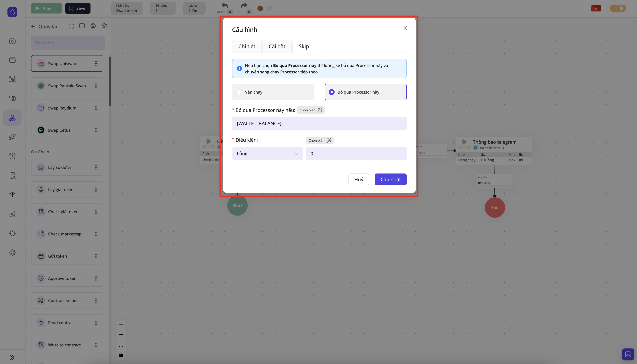This screenshot has height=364, width=637.
Task: Open the terminal console icon
Action: (x=628, y=354)
